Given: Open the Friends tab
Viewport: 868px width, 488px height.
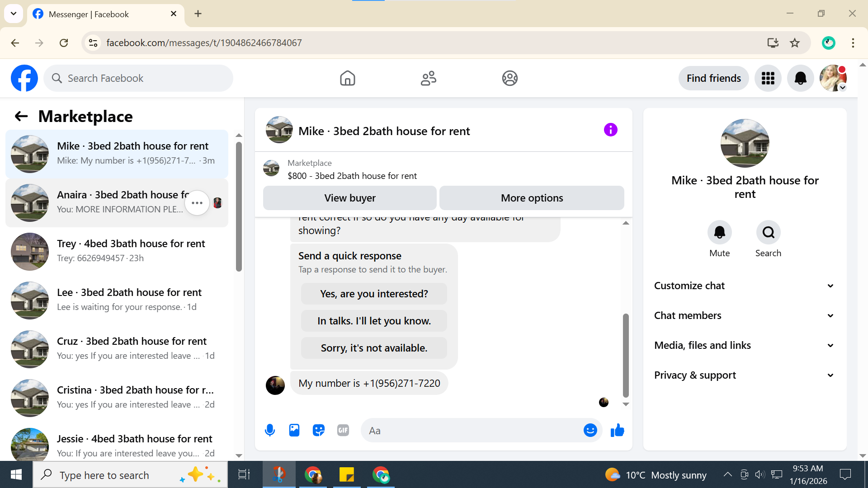Looking at the screenshot, I should [428, 78].
